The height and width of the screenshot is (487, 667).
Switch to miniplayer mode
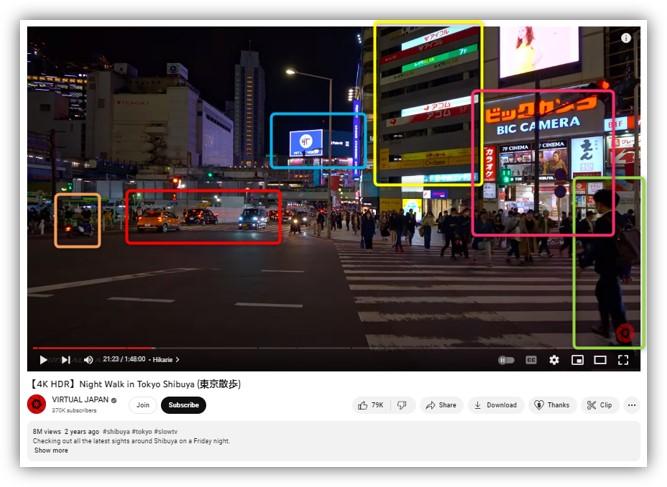click(577, 360)
